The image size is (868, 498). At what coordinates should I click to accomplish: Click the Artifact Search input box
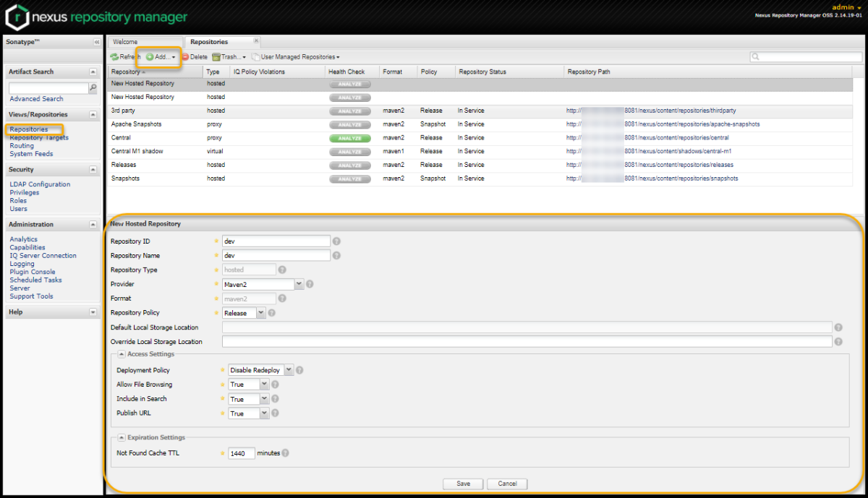[48, 88]
